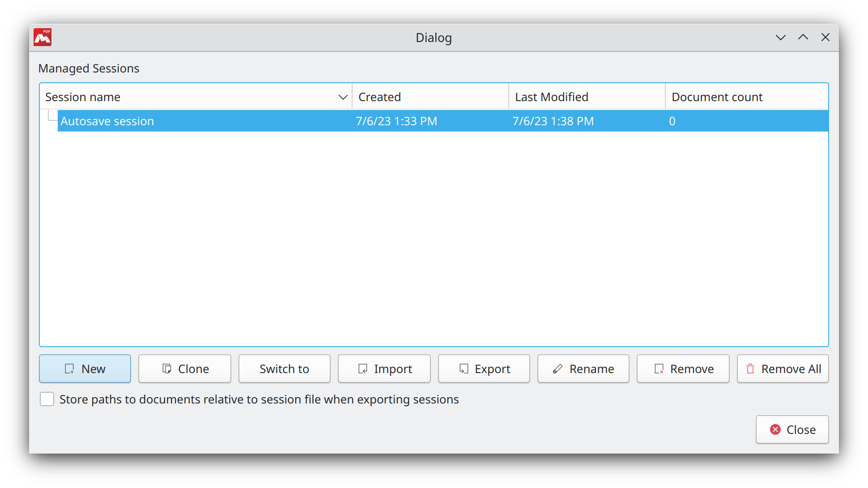Click the Remove session icon

[x=659, y=369]
